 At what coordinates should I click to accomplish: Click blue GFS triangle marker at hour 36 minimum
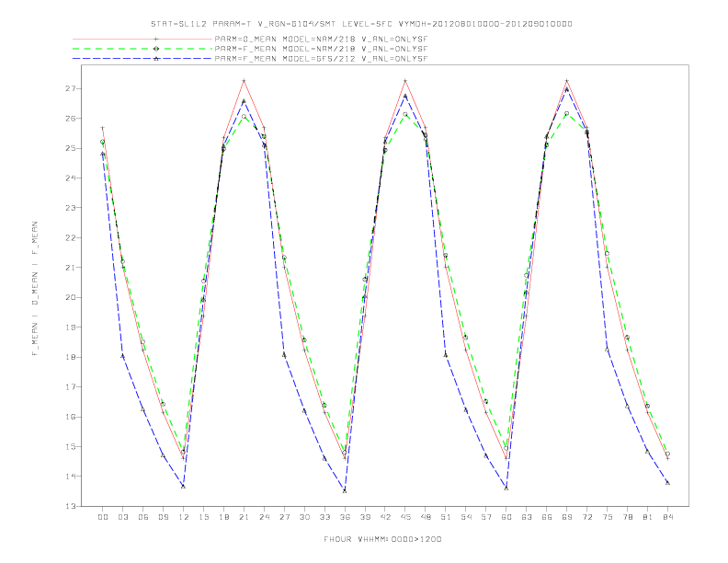[345, 490]
